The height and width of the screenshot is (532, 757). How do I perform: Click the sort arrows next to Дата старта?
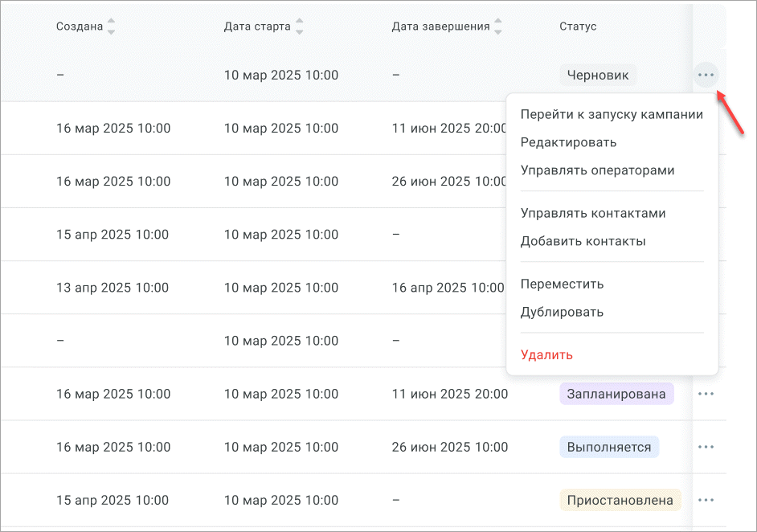click(299, 27)
